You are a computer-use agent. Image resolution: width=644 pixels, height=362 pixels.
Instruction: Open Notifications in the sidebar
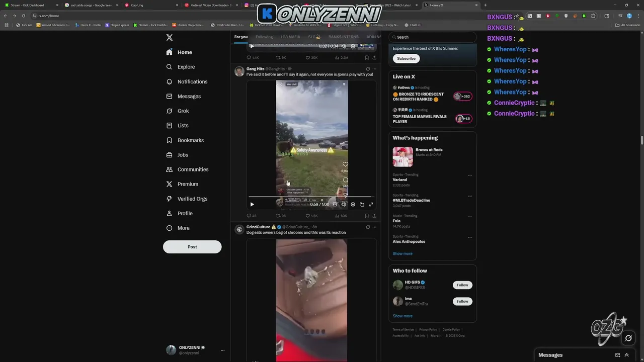(x=187, y=81)
